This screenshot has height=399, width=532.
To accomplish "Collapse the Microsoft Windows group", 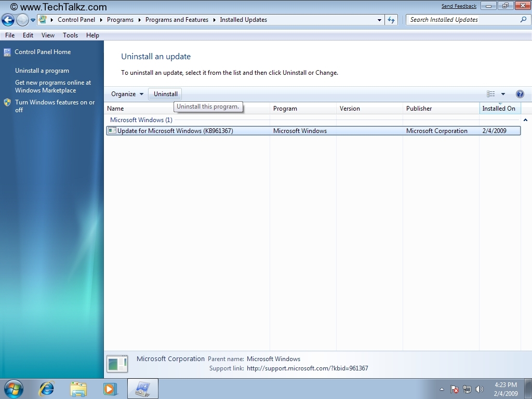I will coord(525,120).
